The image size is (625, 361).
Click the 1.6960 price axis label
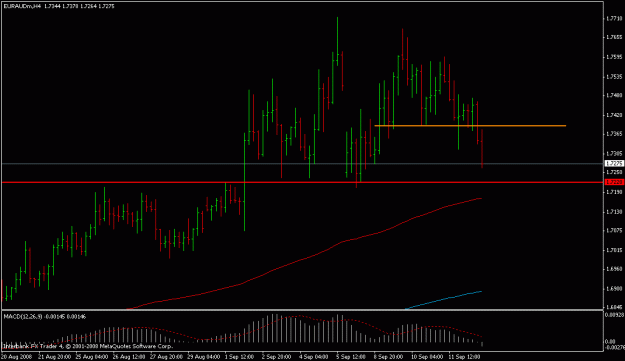[x=614, y=269]
